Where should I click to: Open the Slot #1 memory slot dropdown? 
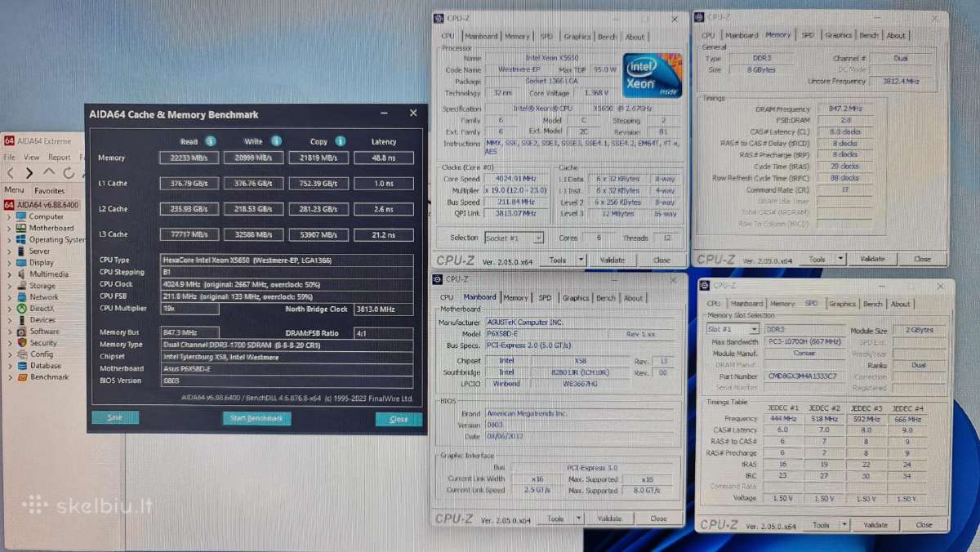[x=753, y=329]
